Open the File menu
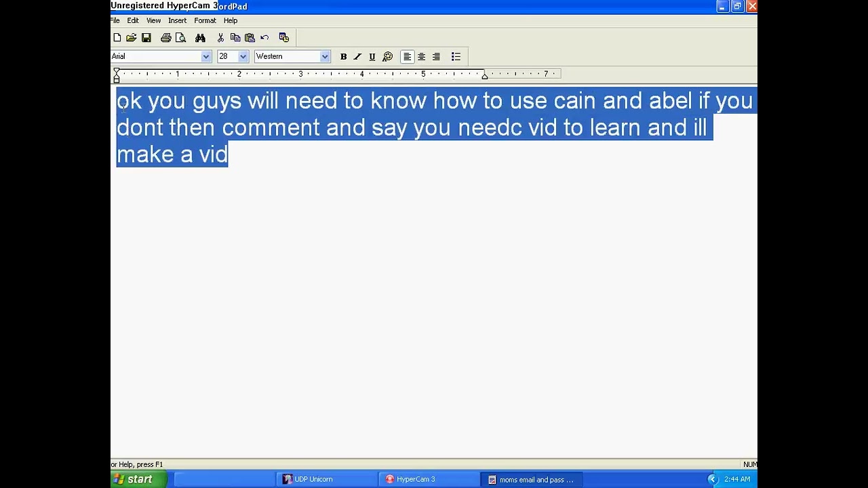This screenshot has height=488, width=868. pyautogui.click(x=115, y=20)
